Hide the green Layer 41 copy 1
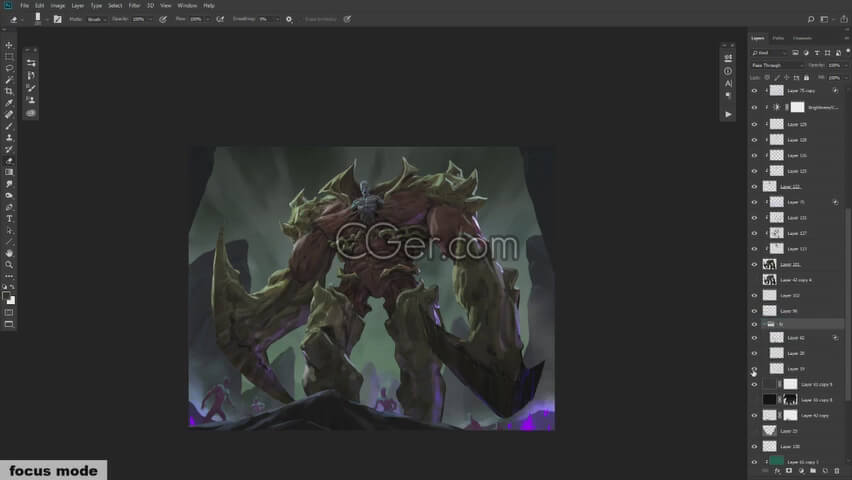The image size is (852, 480). click(754, 462)
